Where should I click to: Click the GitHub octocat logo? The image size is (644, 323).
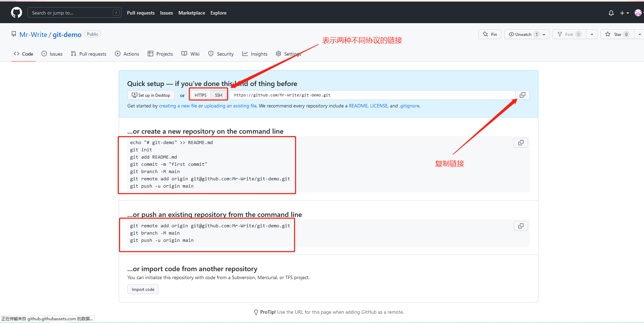pyautogui.click(x=17, y=13)
